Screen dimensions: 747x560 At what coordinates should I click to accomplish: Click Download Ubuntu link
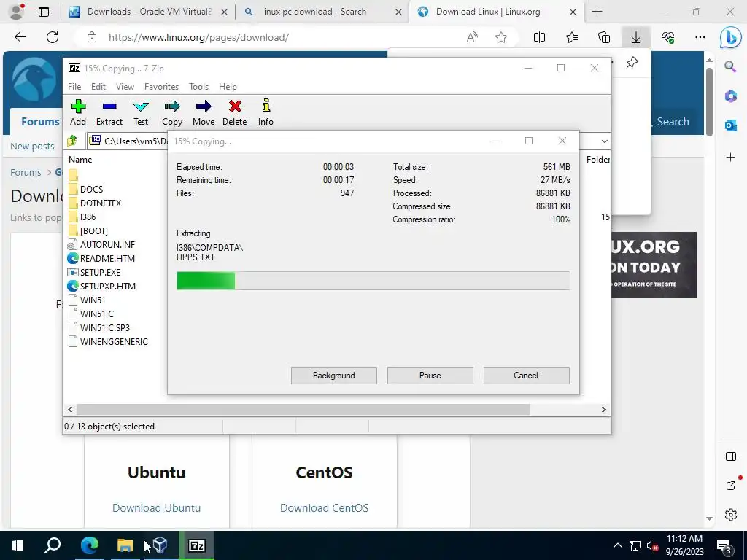pyautogui.click(x=156, y=508)
